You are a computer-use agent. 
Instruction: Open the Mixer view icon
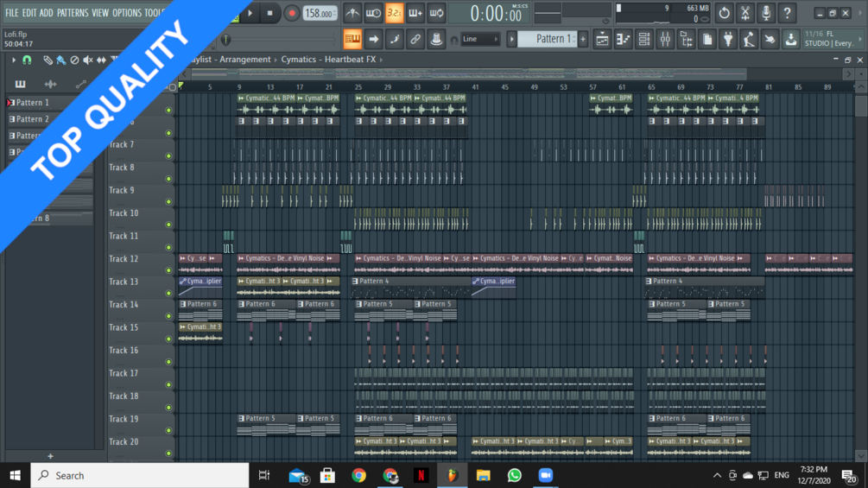(x=665, y=39)
